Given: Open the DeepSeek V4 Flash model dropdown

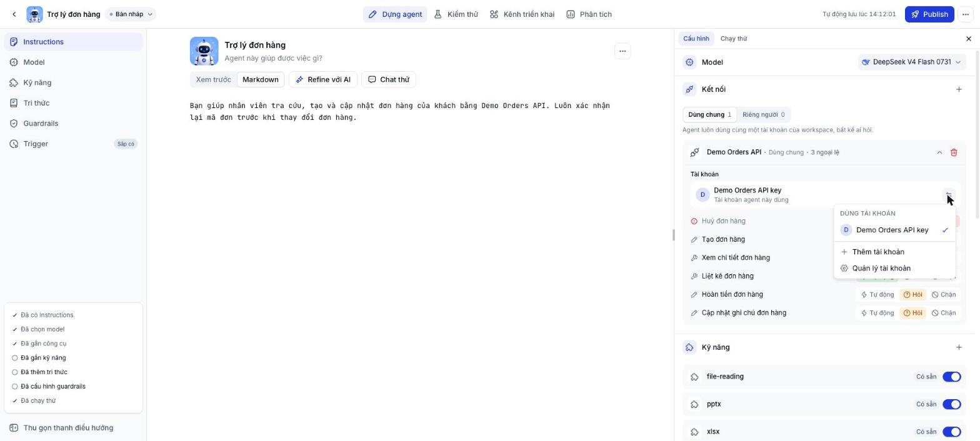Looking at the screenshot, I should point(911,62).
